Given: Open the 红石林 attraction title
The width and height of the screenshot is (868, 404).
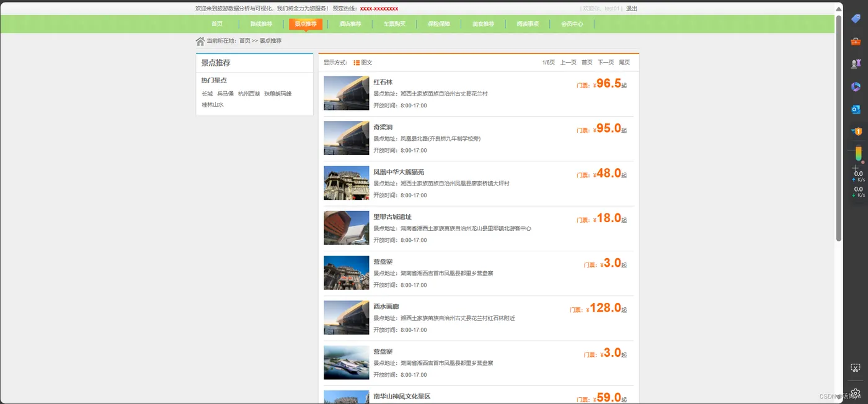Looking at the screenshot, I should 383,83.
